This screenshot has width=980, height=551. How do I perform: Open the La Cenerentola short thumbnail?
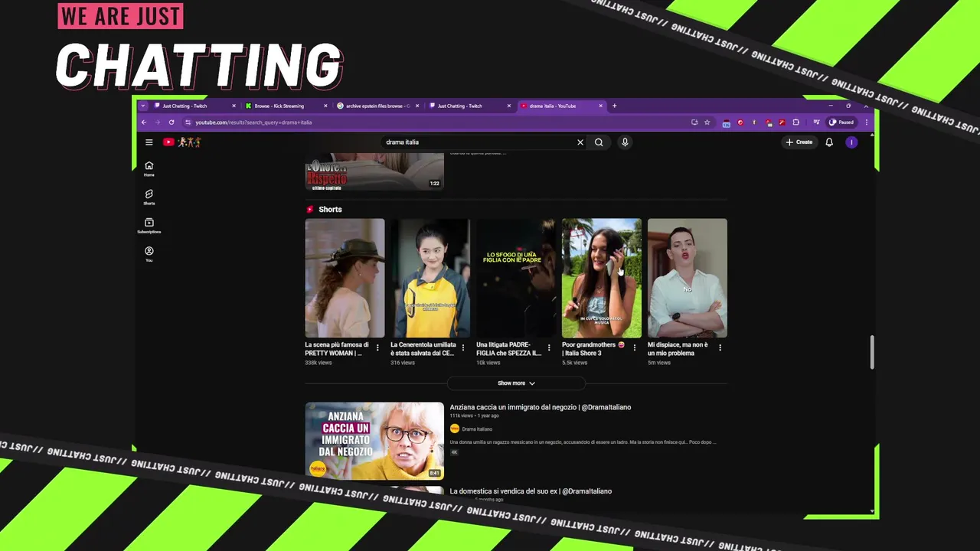pos(430,278)
